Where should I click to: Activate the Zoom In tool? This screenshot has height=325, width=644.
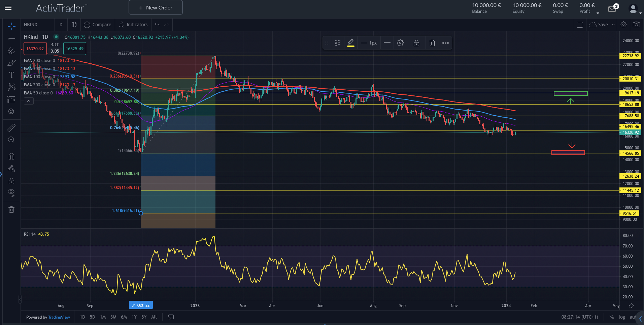[x=11, y=140]
